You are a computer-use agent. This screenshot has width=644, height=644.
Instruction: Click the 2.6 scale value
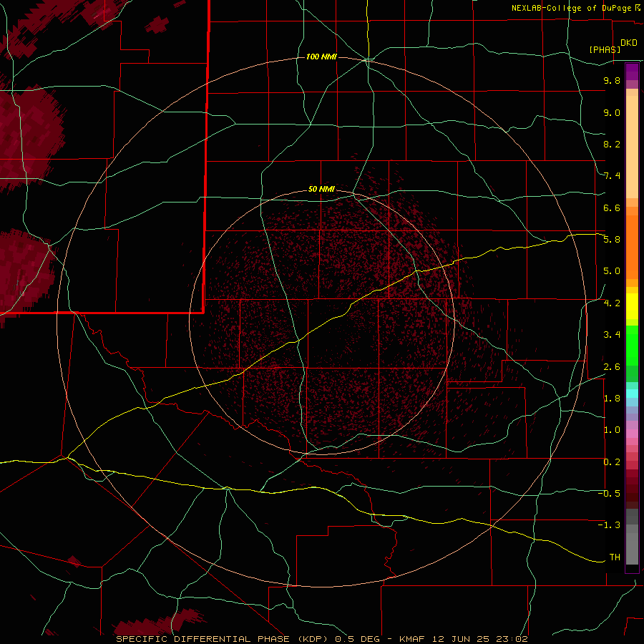point(612,366)
